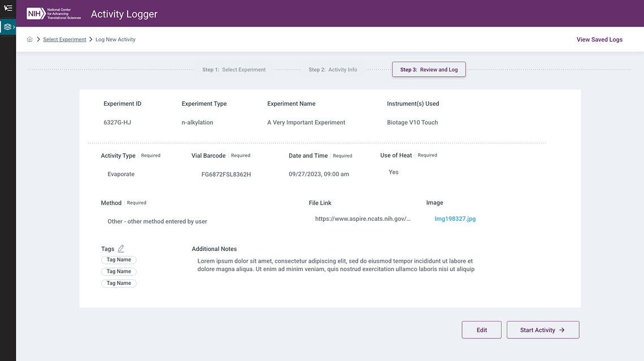The width and height of the screenshot is (644, 361).
Task: Click the NIH NCATS logo
Action: coord(53,12)
